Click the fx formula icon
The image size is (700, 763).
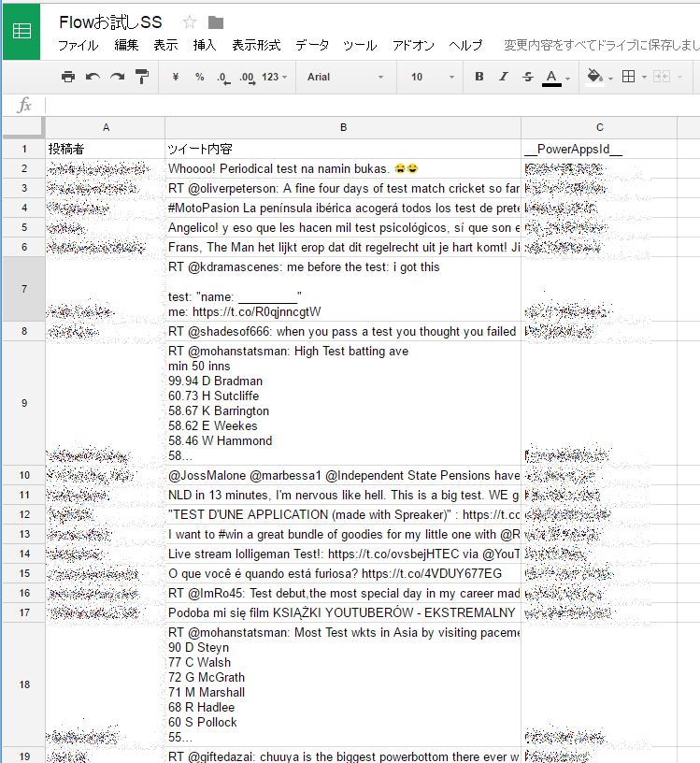tap(24, 105)
